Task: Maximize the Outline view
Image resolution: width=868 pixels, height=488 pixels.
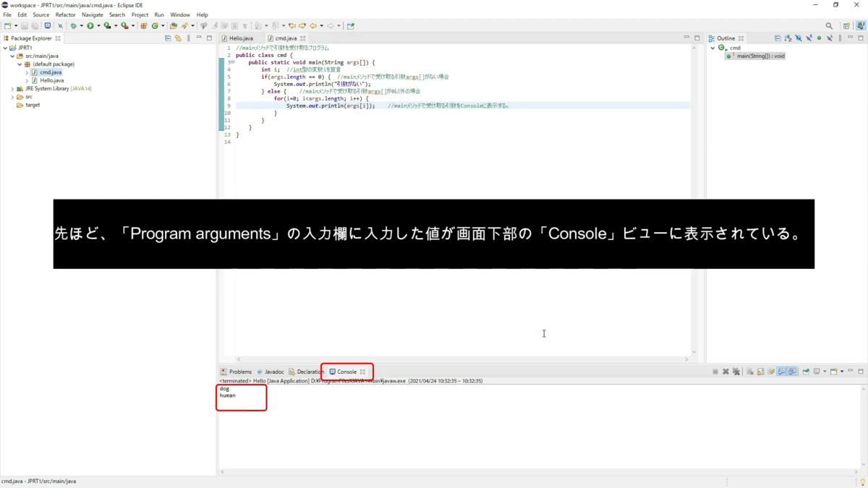Action: pos(861,38)
